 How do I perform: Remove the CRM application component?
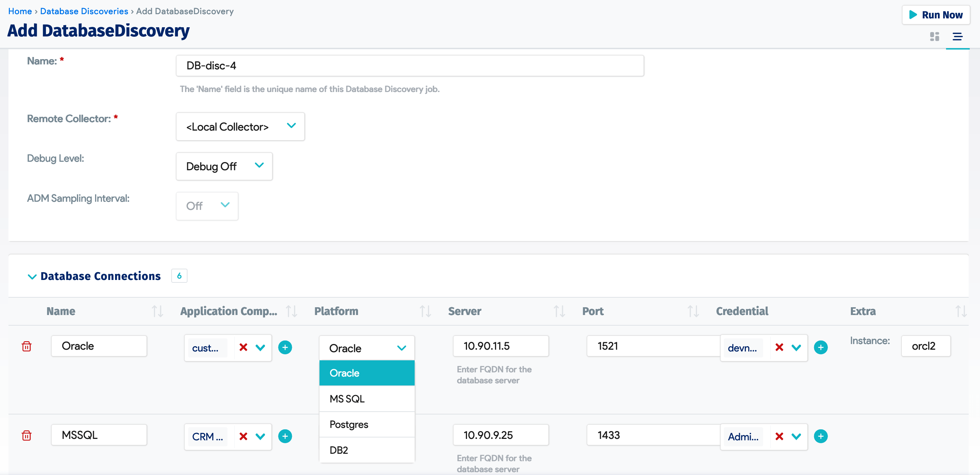pos(243,436)
